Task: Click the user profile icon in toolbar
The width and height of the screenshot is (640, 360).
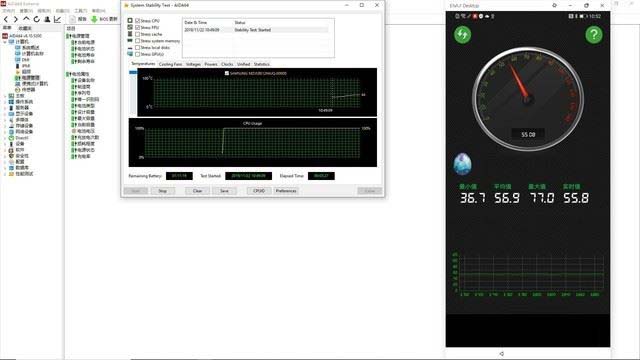Action: tap(47, 19)
